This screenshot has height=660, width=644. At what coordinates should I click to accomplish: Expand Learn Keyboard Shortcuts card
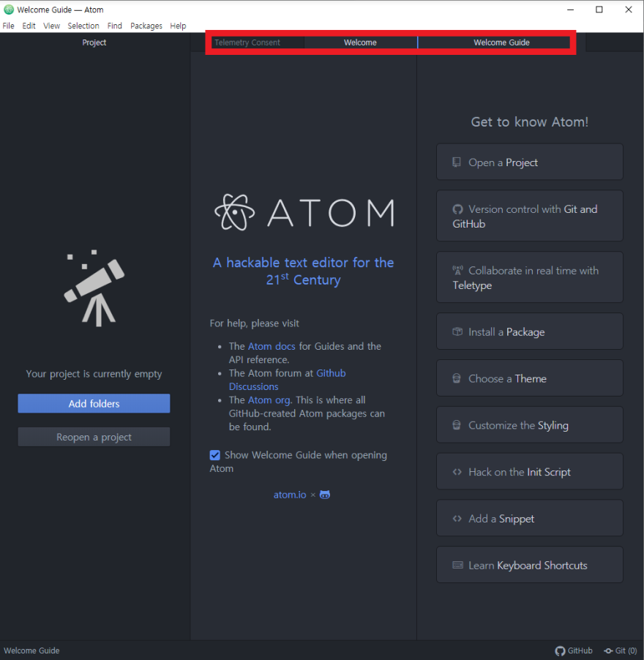point(530,565)
